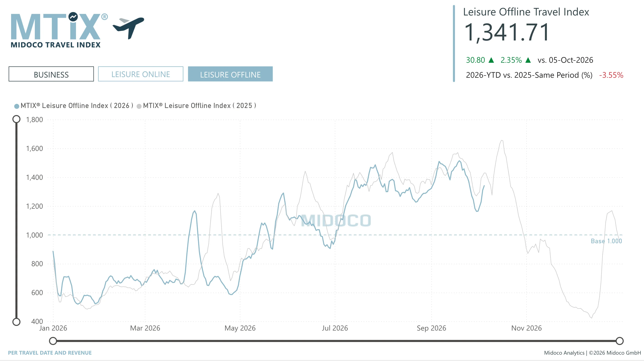644x361 pixels.
Task: Click the 2026 Leisure Offline legend dot
Action: click(17, 106)
